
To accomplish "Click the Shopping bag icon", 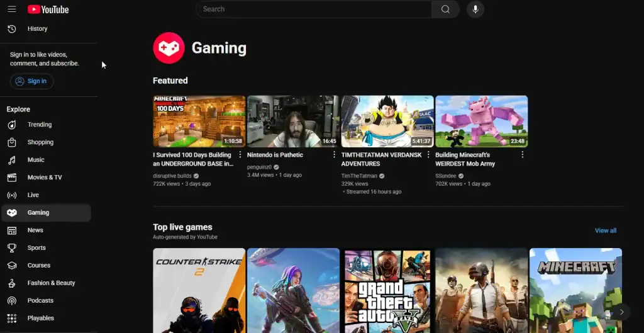I will click(x=12, y=142).
